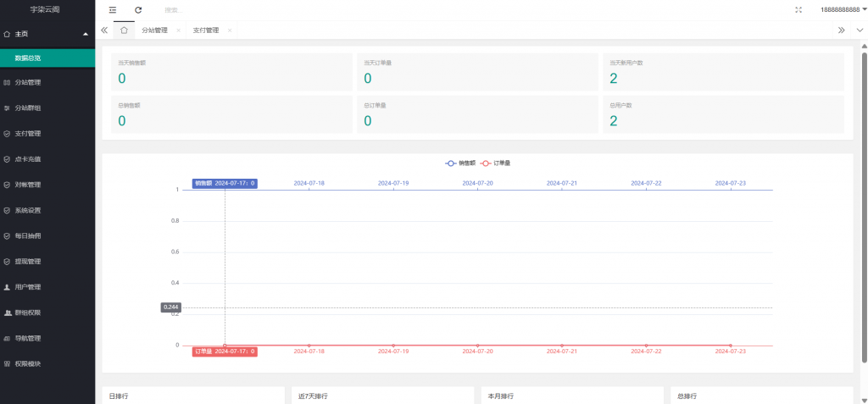Open the tab operations dropdown chevron
The height and width of the screenshot is (404, 868).
tap(860, 30)
